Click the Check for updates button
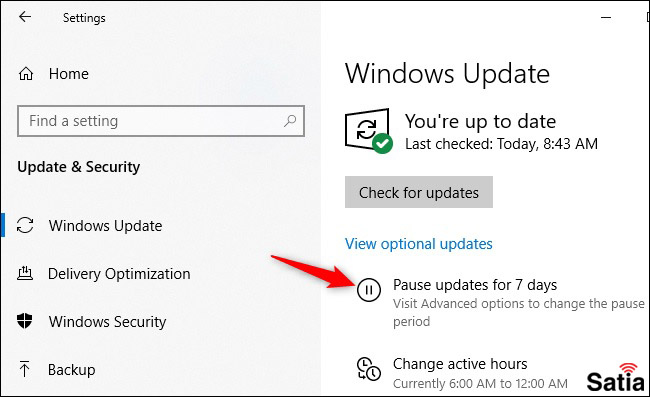Viewport: 650px width, 397px height. pos(419,192)
